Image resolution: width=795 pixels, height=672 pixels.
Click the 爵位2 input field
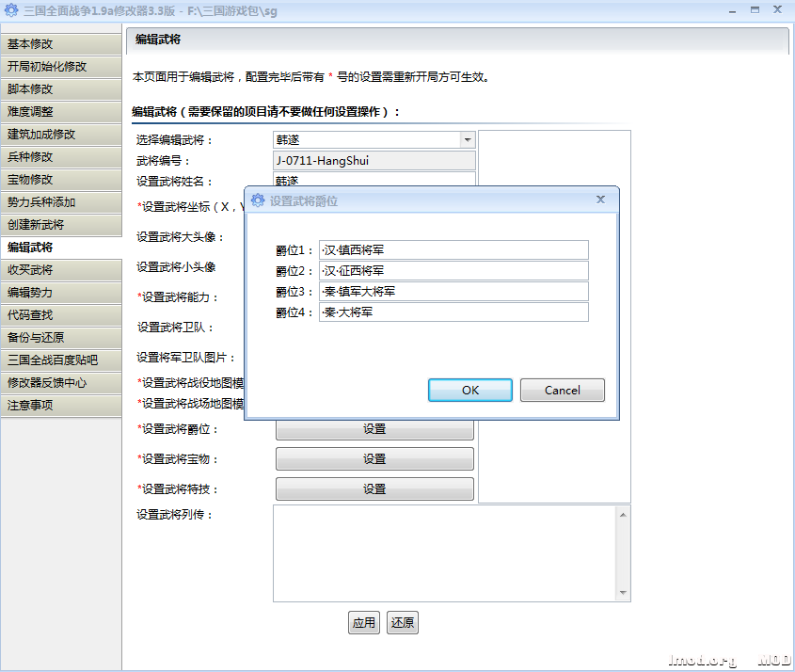[453, 270]
